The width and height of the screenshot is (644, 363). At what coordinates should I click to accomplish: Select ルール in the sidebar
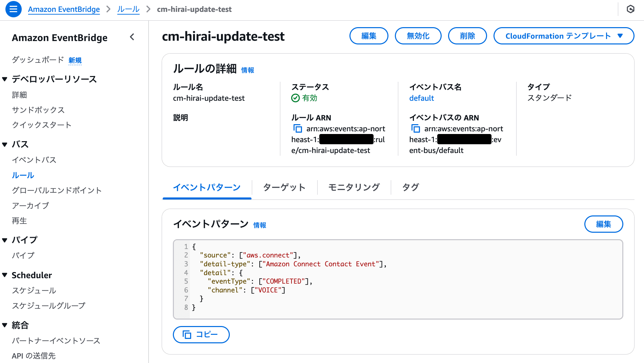coord(23,175)
